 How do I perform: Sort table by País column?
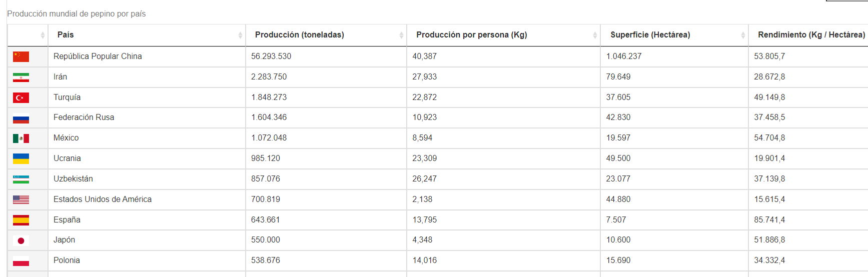(x=66, y=35)
